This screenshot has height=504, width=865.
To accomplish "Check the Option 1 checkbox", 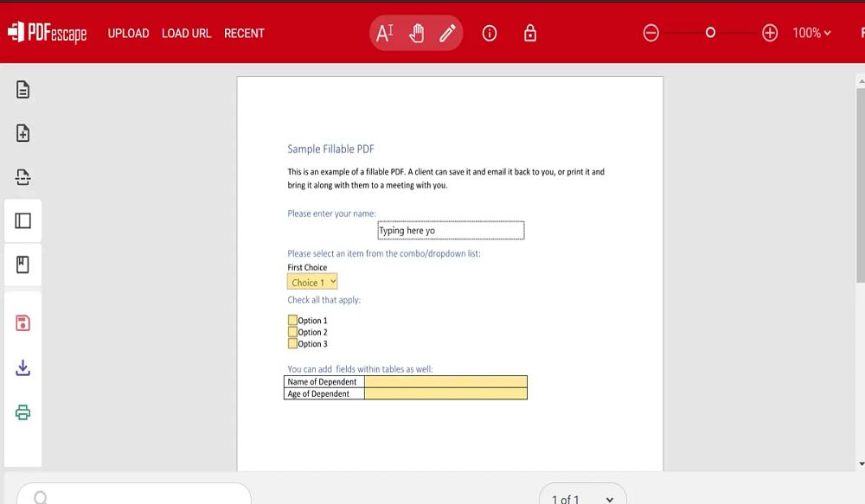I will click(x=292, y=320).
